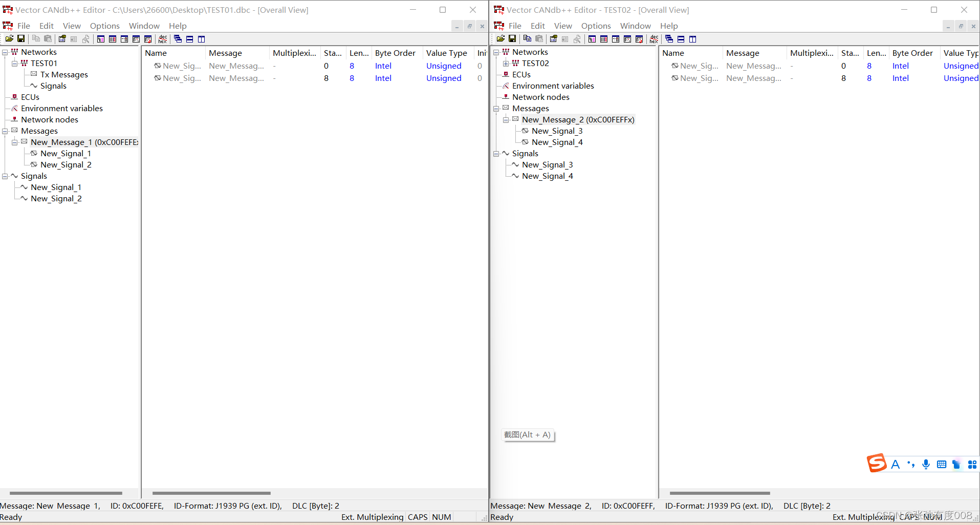Select Network nodes in TEST02 tree
Viewport: 980px width, 525px height.
click(541, 97)
